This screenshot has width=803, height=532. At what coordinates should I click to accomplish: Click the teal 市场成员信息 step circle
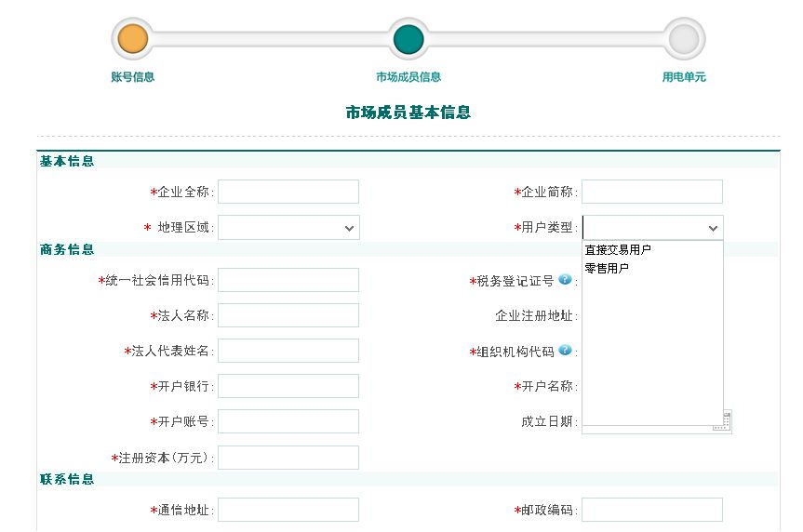(x=408, y=39)
